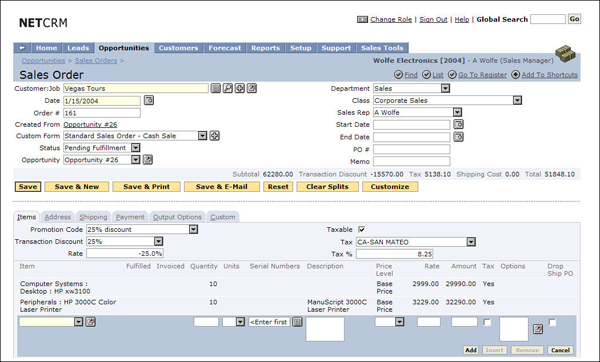The image size is (600, 362).
Task: Click the back arrow icon in navigation bar
Action: click(22, 48)
